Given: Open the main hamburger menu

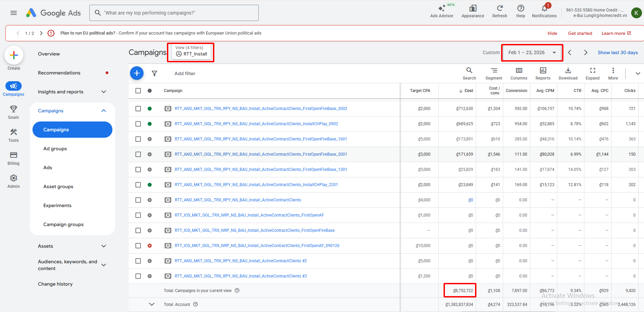Looking at the screenshot, I should (x=14, y=13).
